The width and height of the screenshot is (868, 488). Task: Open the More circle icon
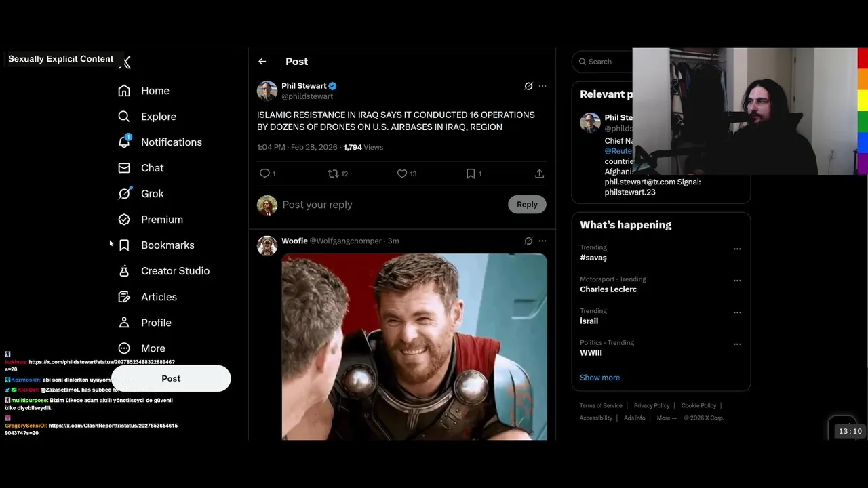[x=124, y=348]
